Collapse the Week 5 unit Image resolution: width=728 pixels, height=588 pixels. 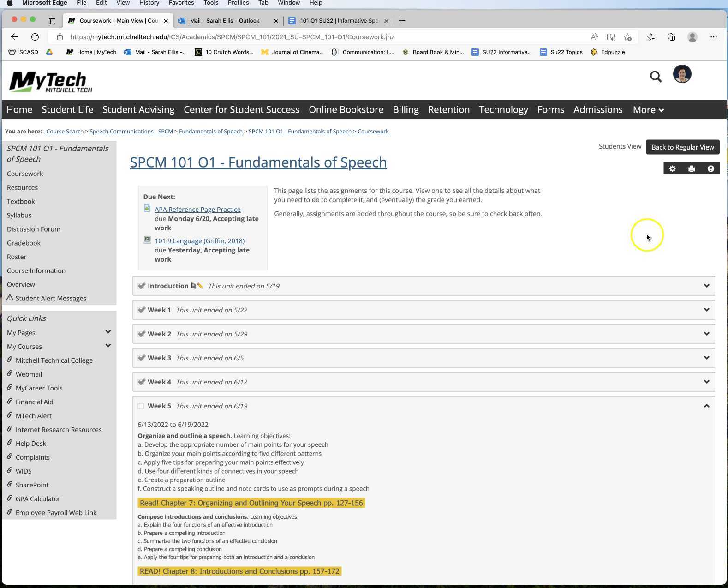click(x=706, y=406)
